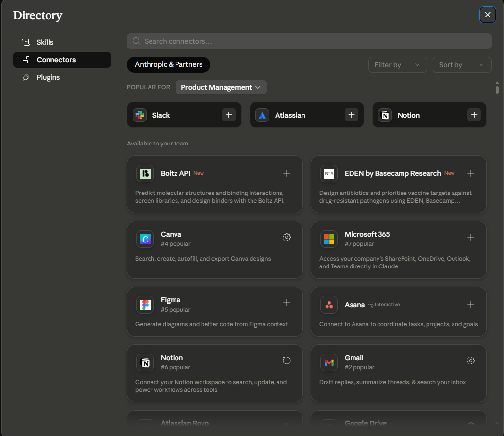Add the Asana connector
This screenshot has height=436, width=504.
[x=471, y=305]
